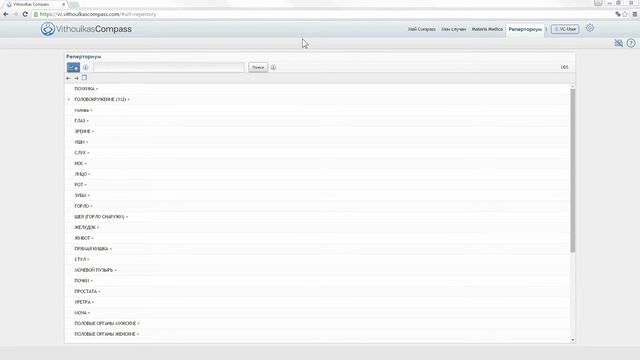Image resolution: width=640 pixels, height=360 pixels.
Task: Expand the ГОЛОВА chapter arrow
Action: pyautogui.click(x=91, y=110)
